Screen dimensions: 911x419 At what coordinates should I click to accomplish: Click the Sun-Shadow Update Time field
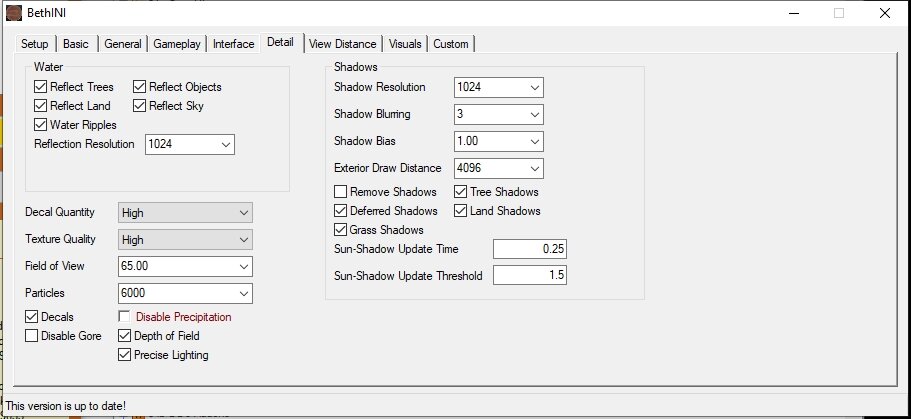tap(530, 249)
